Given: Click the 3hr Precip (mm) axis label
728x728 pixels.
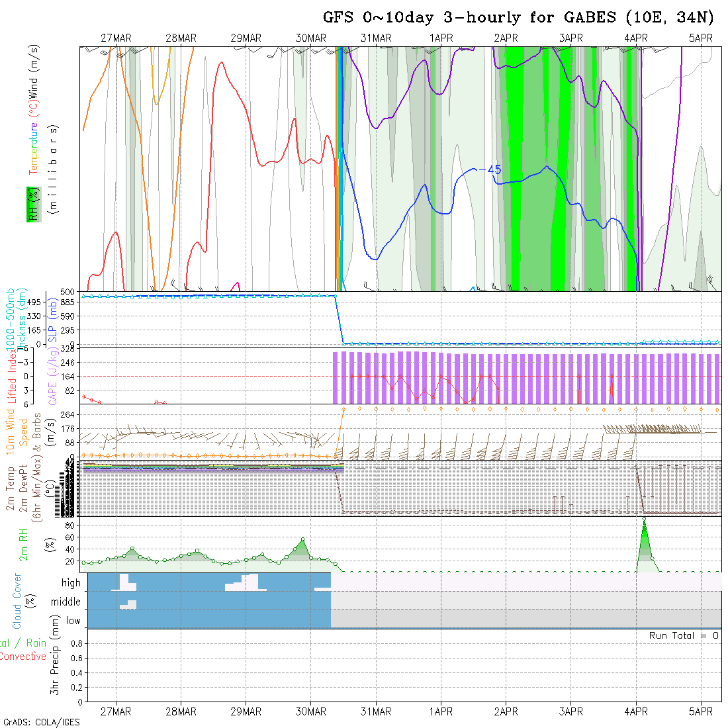Looking at the screenshot, I should click(57, 664).
